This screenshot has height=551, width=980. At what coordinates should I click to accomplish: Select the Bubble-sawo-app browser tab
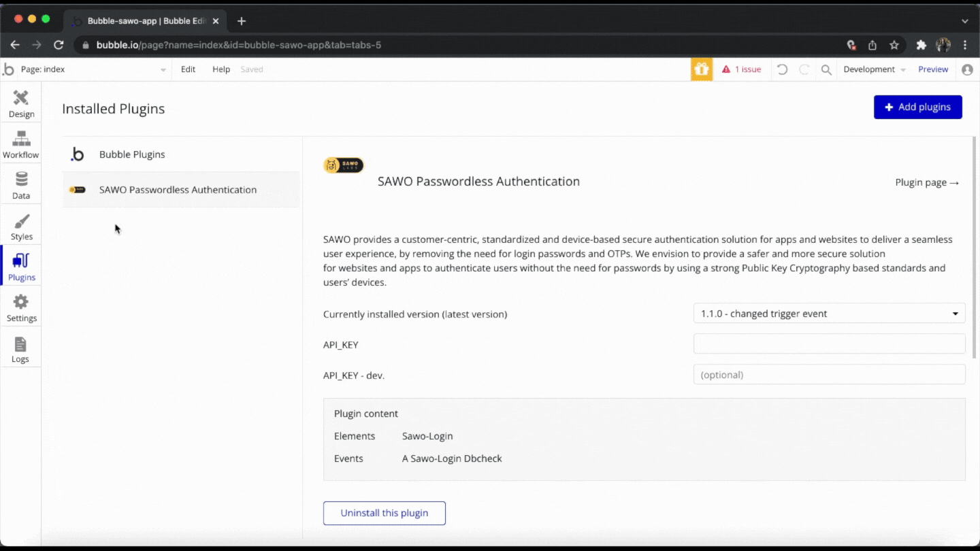point(145,21)
